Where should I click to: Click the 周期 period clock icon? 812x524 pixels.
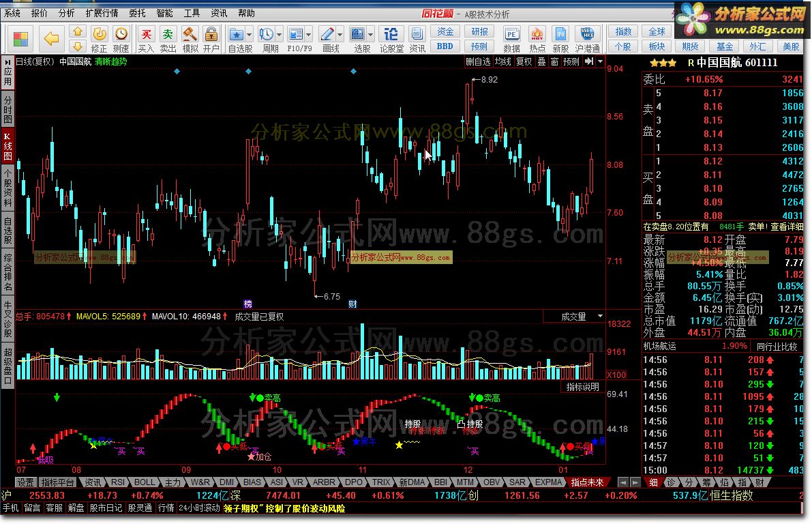[x=266, y=35]
